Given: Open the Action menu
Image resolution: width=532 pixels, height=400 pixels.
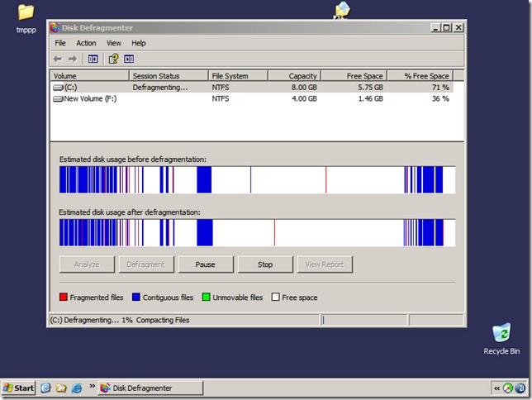Looking at the screenshot, I should pyautogui.click(x=86, y=43).
